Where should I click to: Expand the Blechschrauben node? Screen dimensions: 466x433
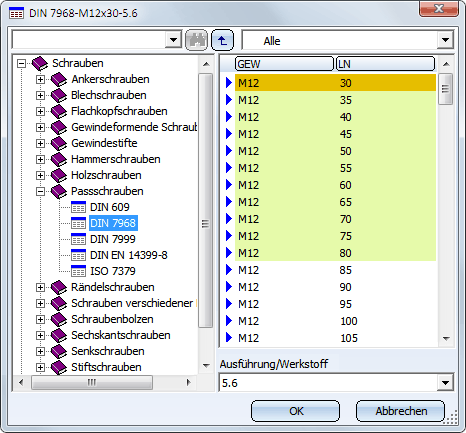coord(40,95)
